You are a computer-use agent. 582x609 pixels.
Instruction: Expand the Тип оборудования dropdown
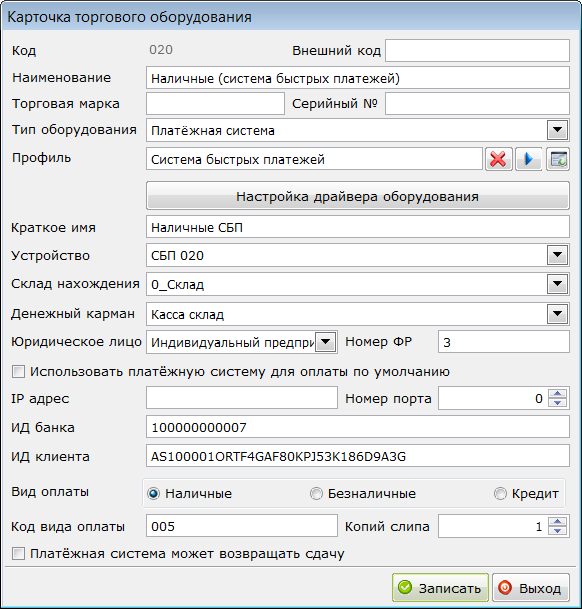point(558,130)
